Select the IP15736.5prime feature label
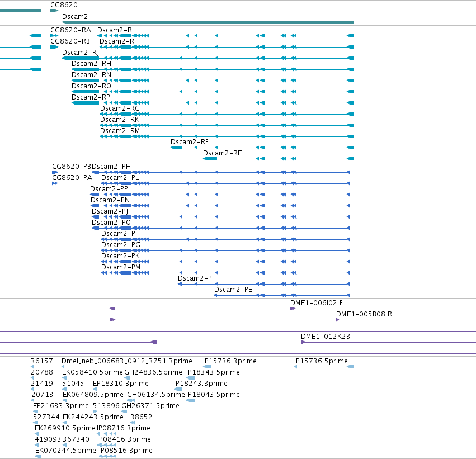This screenshot has width=476, height=459. pos(321,361)
